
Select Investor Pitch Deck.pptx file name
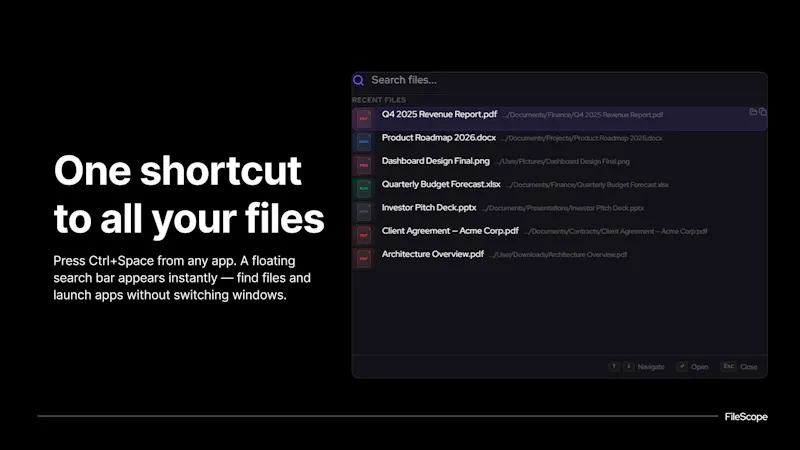pos(429,208)
